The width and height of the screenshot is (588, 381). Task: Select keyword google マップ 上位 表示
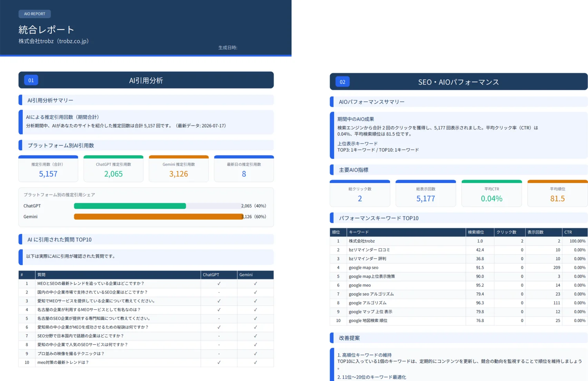click(x=370, y=312)
